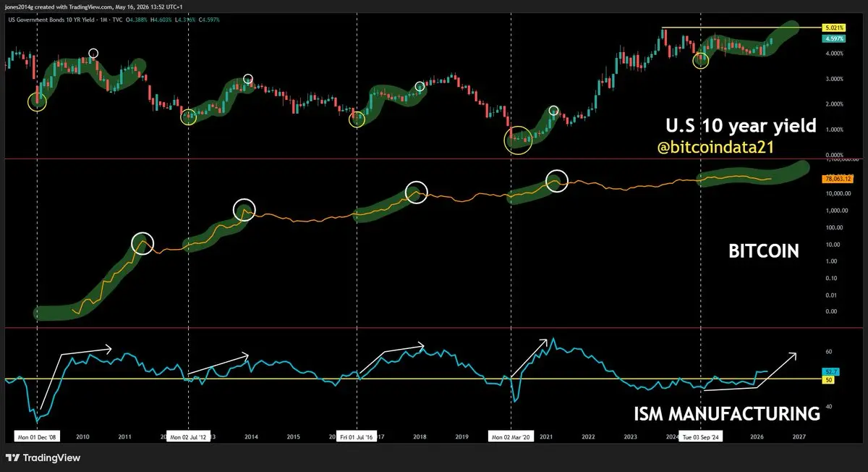Click the 2023 year on time axis

click(x=631, y=438)
